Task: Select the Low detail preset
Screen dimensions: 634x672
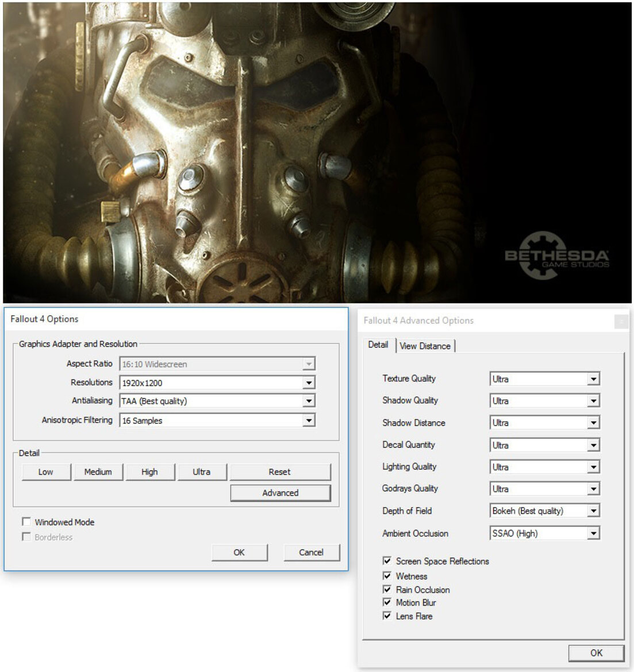Action: click(46, 472)
